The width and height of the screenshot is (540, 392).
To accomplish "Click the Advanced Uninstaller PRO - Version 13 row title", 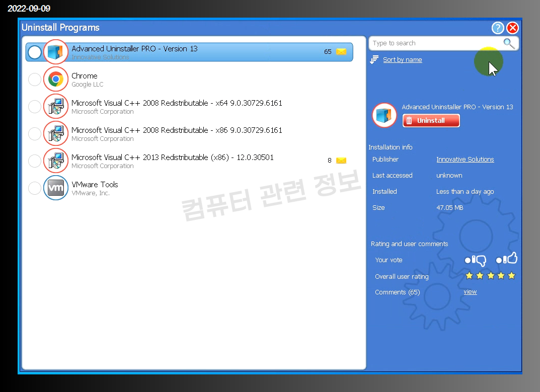I will pos(135,49).
